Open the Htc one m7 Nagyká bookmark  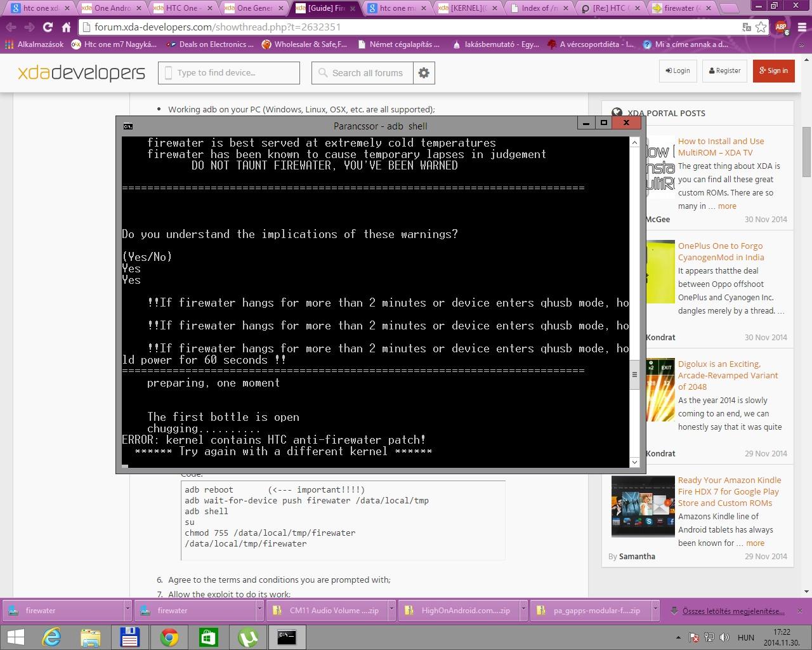point(114,44)
